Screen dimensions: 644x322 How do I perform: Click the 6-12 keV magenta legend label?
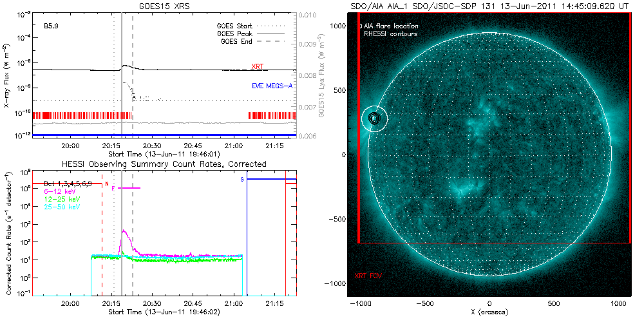coord(59,191)
